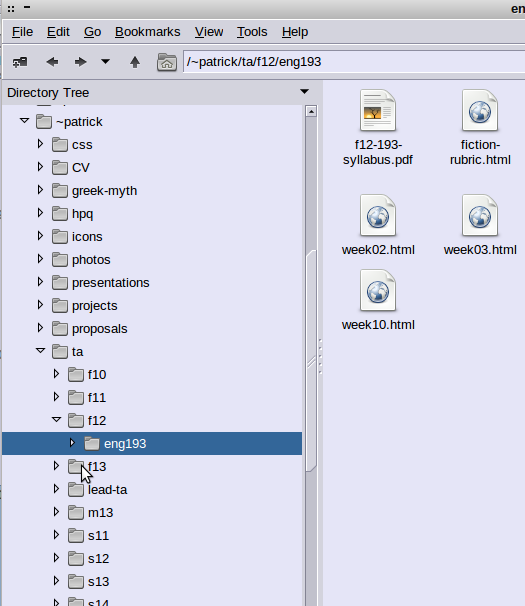Select the CV folder icon
This screenshot has width=525, height=606.
(60, 167)
